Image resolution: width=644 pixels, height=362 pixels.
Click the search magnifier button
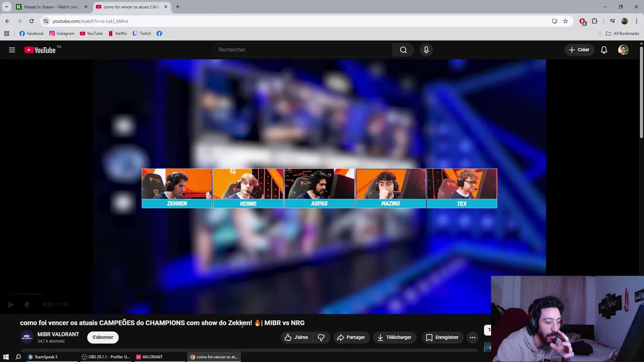[404, 50]
